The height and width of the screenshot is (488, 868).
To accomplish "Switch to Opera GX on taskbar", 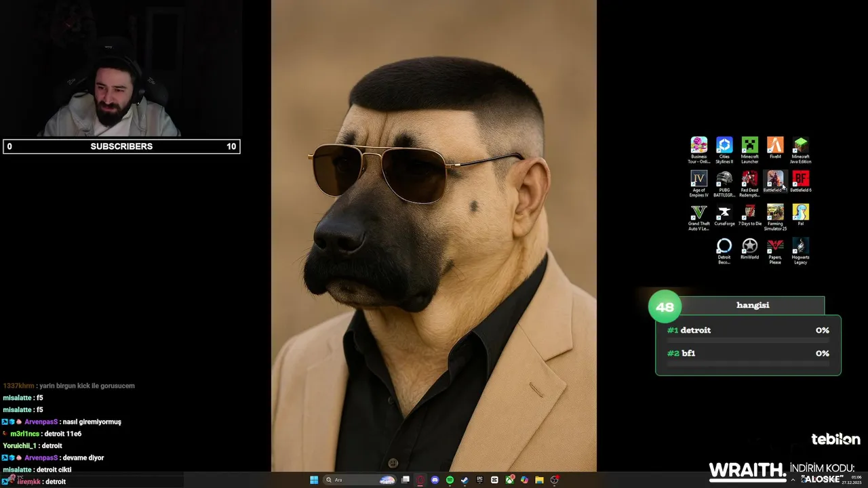I will click(x=420, y=480).
